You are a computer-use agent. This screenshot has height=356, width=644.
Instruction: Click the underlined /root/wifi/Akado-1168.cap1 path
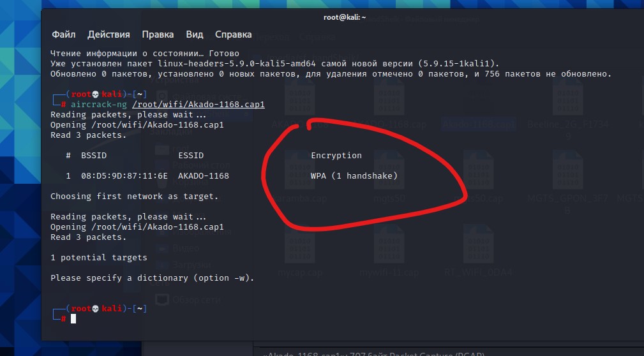(x=198, y=104)
